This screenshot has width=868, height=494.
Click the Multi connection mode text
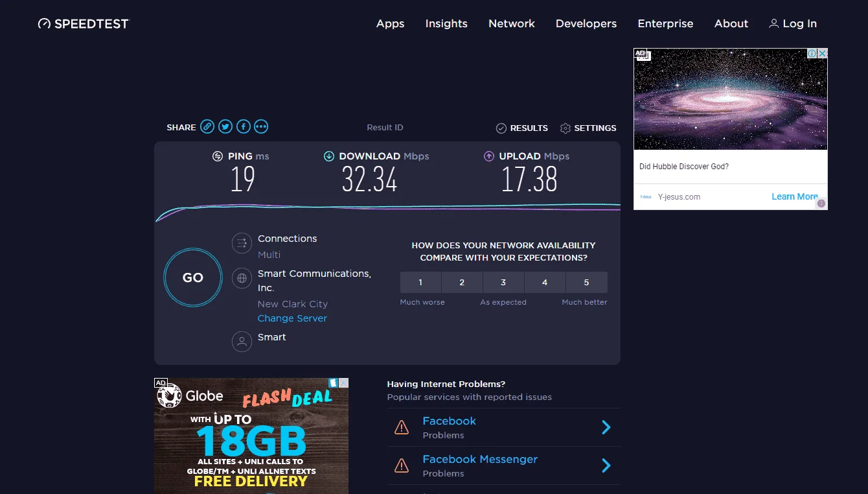pyautogui.click(x=269, y=255)
